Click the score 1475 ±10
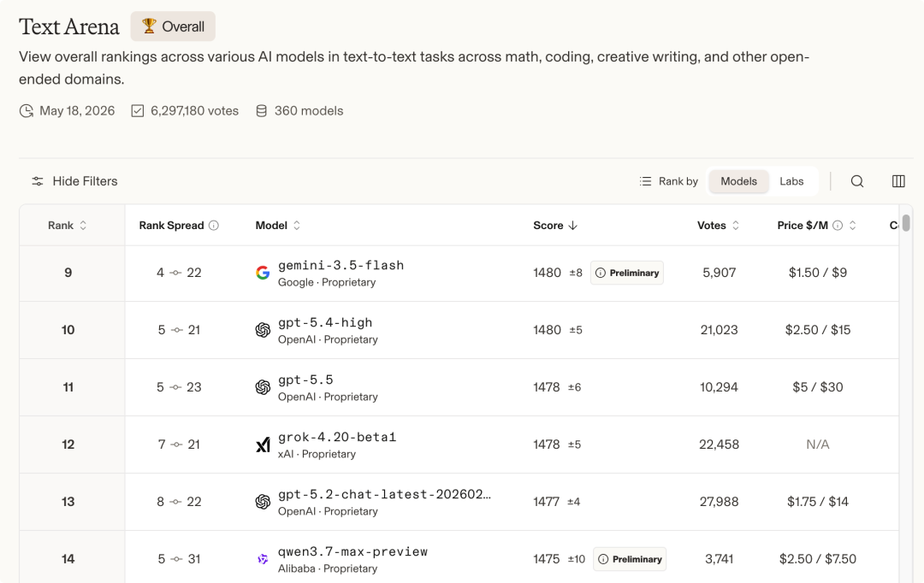Screen dimensions: 924x583 560,559
